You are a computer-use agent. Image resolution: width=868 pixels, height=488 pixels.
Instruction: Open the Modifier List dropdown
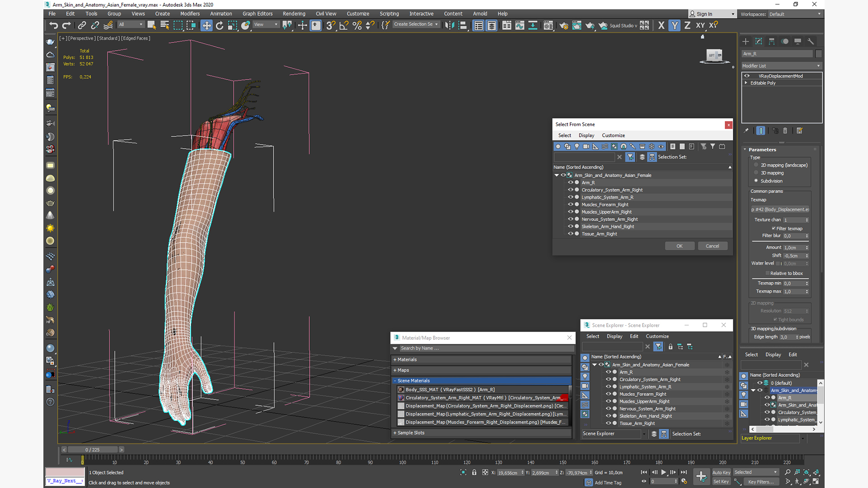click(781, 66)
